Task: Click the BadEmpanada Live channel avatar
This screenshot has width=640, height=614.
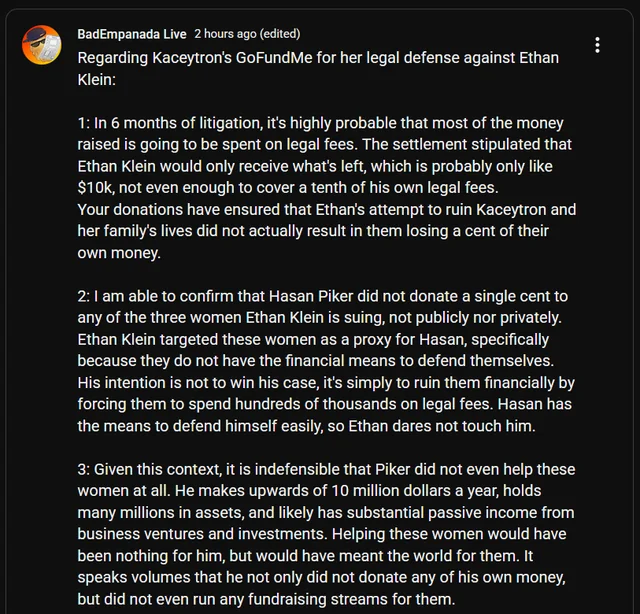Action: click(42, 45)
